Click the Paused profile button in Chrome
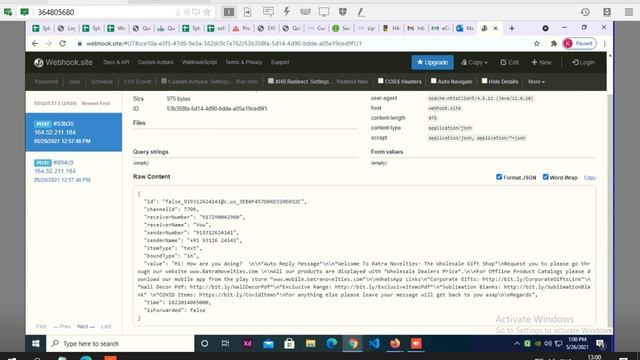Viewport: 640px width, 360px height. (579, 43)
